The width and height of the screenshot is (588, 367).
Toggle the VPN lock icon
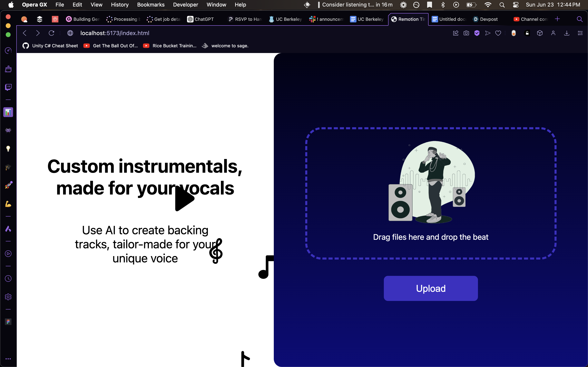point(527,33)
